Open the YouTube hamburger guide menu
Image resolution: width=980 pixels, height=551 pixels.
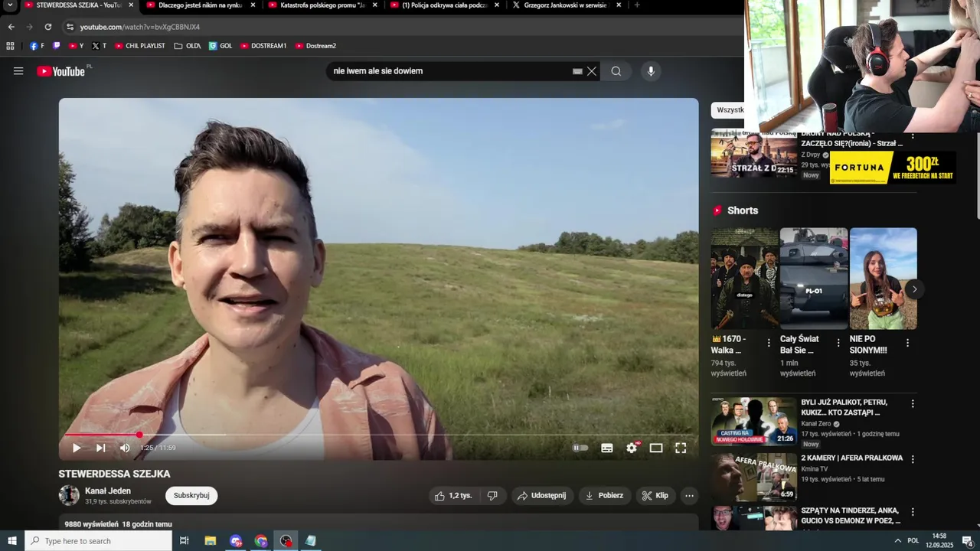tap(18, 71)
